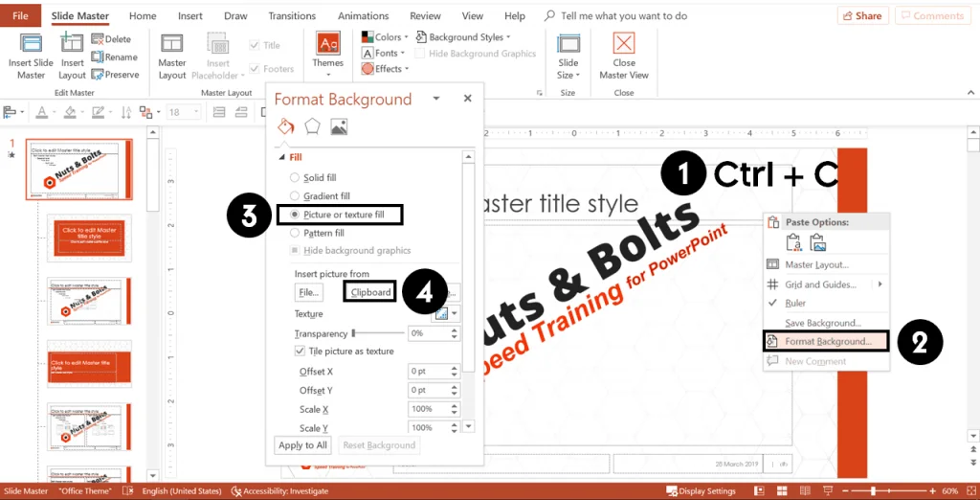
Task: Open Display Settings in status bar
Action: pyautogui.click(x=701, y=491)
